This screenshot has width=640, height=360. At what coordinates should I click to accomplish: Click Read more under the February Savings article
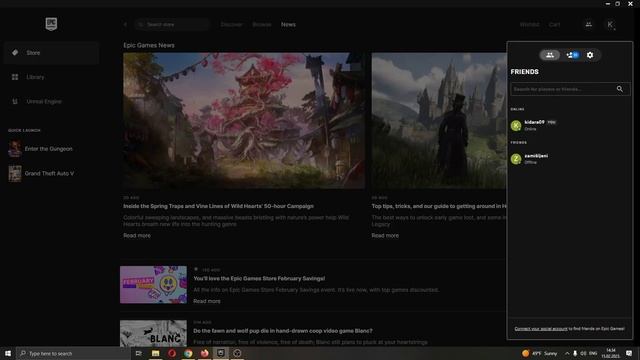click(207, 301)
